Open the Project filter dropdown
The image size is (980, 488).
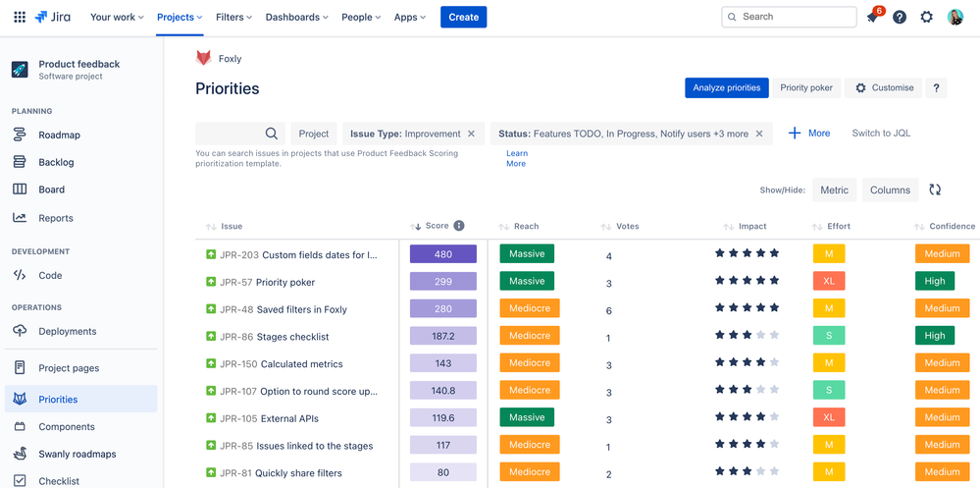pyautogui.click(x=314, y=134)
